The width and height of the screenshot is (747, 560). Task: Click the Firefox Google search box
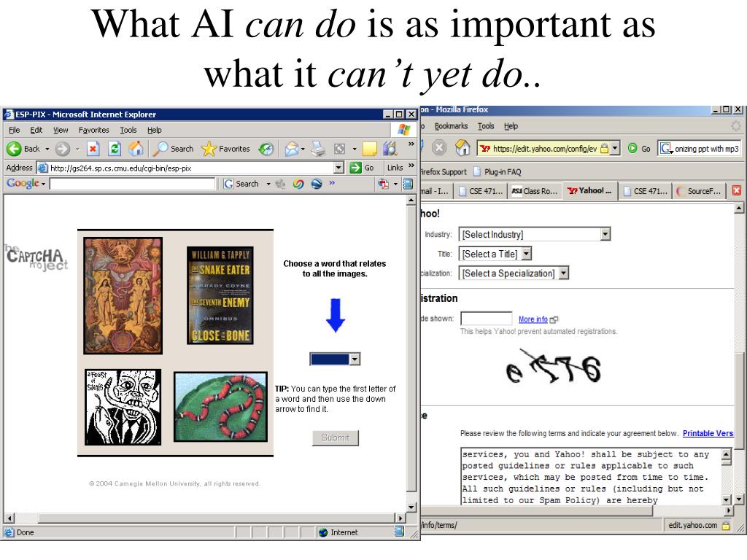(700, 149)
